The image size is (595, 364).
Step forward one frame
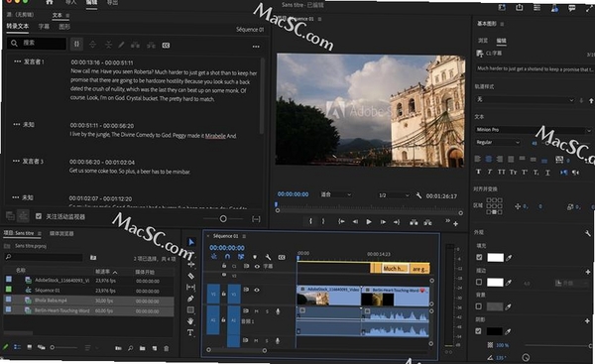383,221
